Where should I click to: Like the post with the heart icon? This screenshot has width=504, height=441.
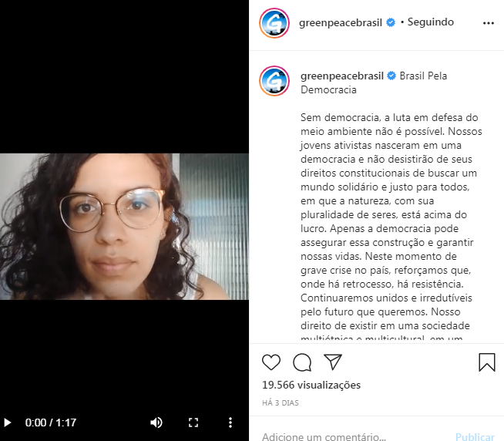point(271,362)
